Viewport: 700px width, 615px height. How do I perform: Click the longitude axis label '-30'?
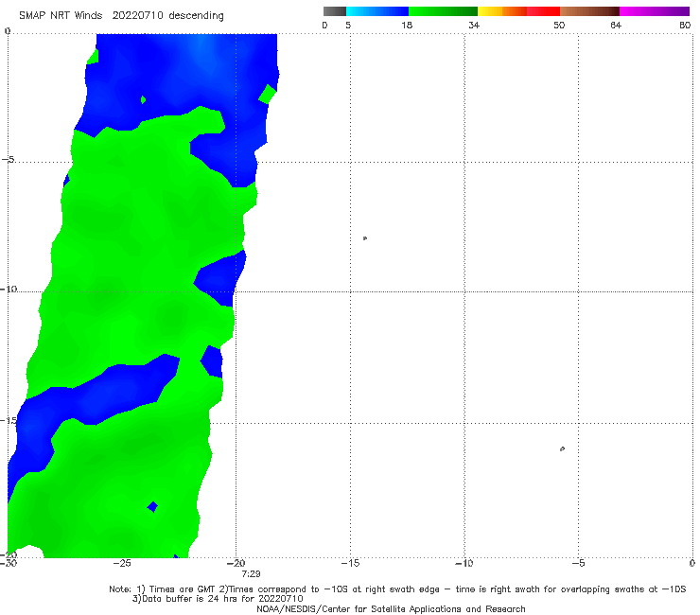[9, 563]
